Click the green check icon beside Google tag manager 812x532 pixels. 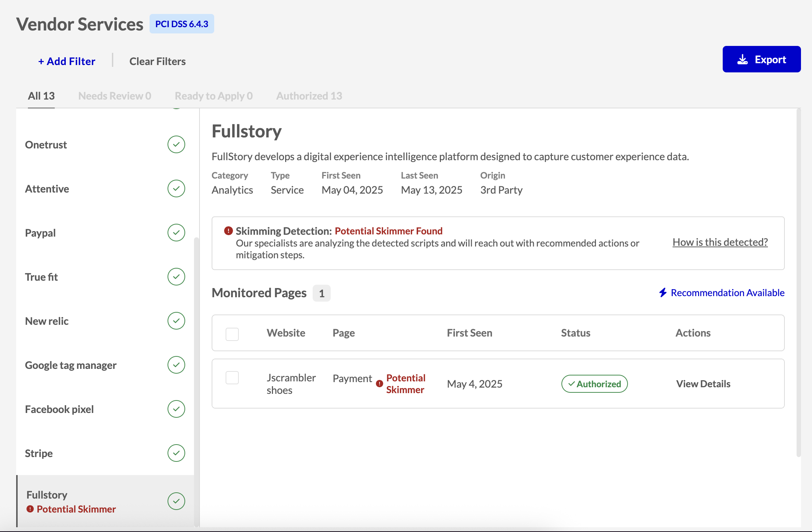click(x=176, y=365)
